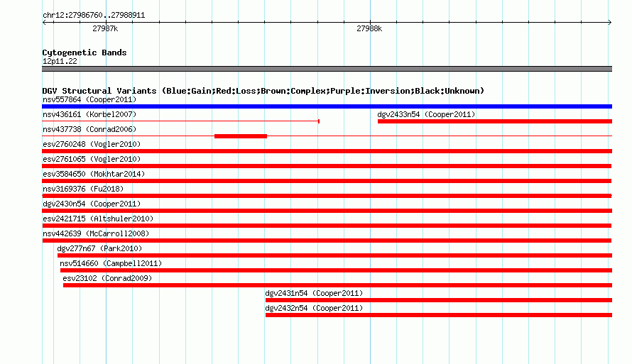Click the 27988k ruler label
Image resolution: width=632 pixels, height=364 pixels.
(369, 28)
